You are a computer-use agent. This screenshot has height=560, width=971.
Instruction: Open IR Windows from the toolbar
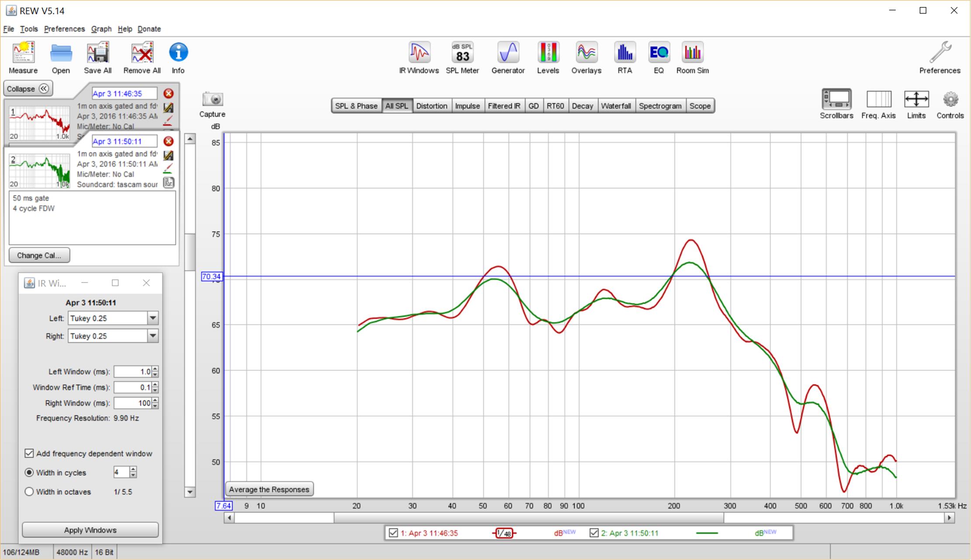419,58
